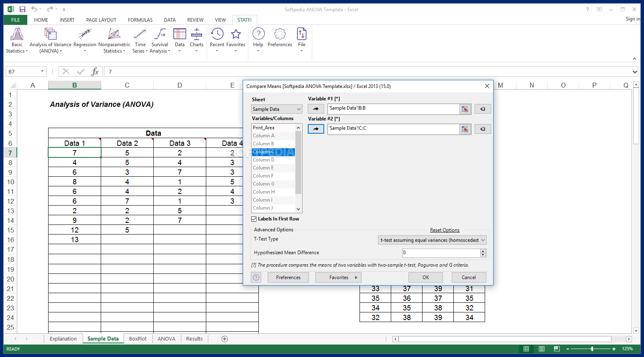Screen dimensions: 644x357
Task: Open Analysis of Variance (ANOVA) menu
Action: (x=51, y=40)
